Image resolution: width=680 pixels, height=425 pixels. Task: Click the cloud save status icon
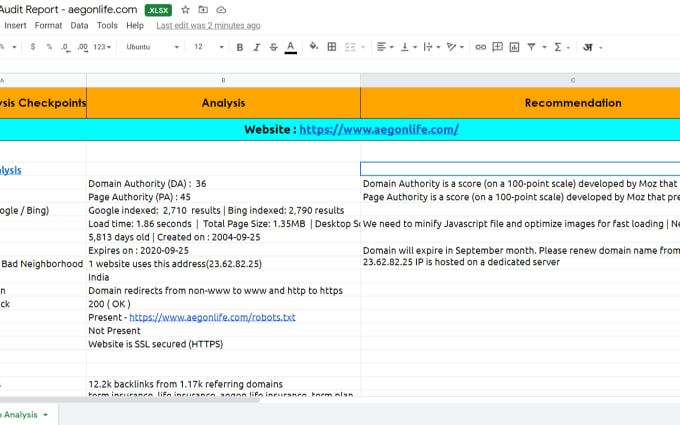point(221,10)
